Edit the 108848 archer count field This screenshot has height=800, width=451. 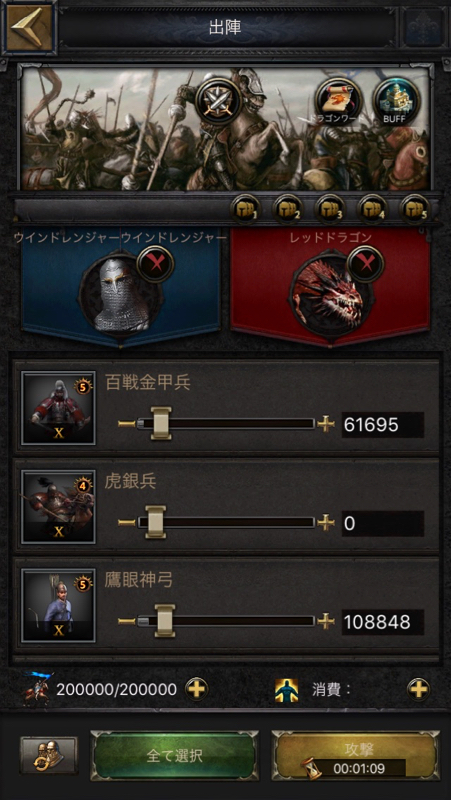(x=383, y=622)
